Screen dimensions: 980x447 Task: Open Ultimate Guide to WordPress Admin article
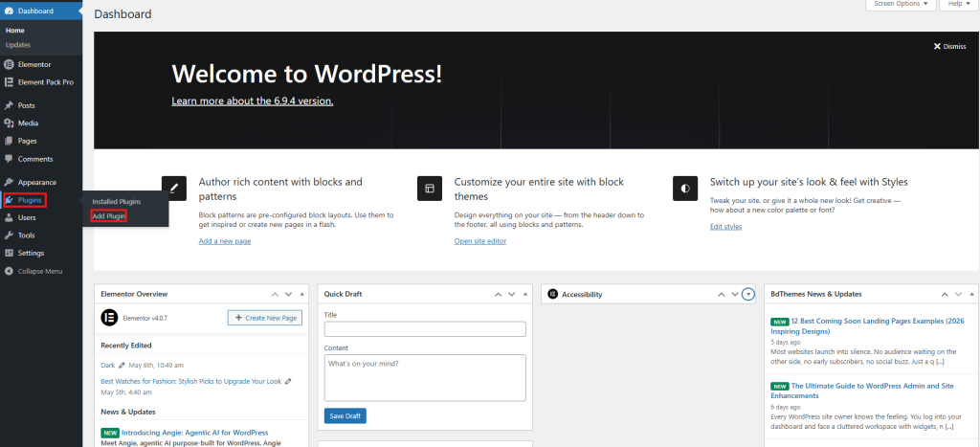coord(862,391)
